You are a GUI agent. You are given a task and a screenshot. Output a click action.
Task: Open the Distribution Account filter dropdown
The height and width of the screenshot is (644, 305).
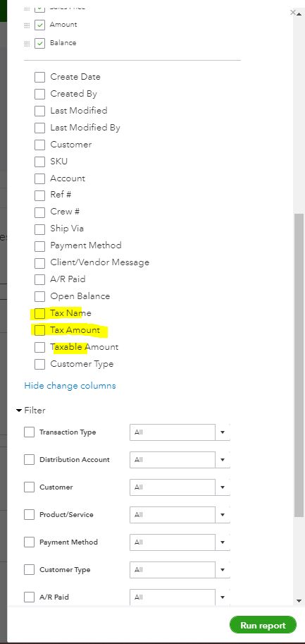(x=222, y=460)
